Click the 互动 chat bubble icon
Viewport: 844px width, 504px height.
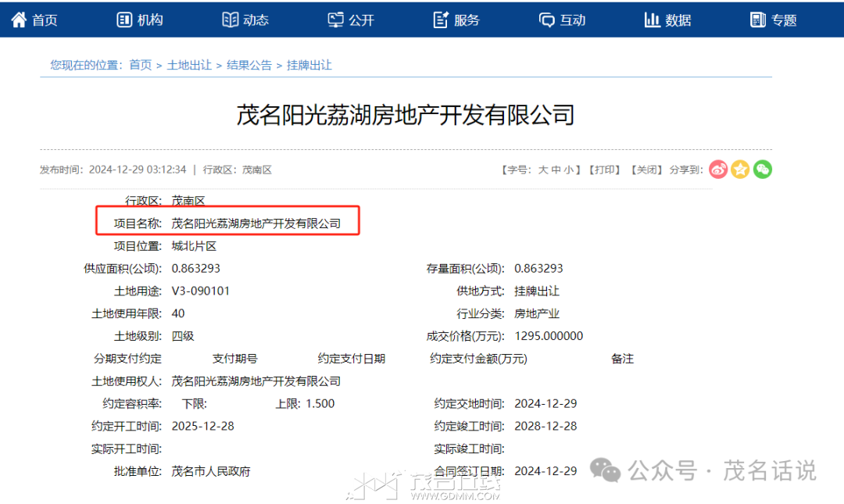[x=546, y=20]
